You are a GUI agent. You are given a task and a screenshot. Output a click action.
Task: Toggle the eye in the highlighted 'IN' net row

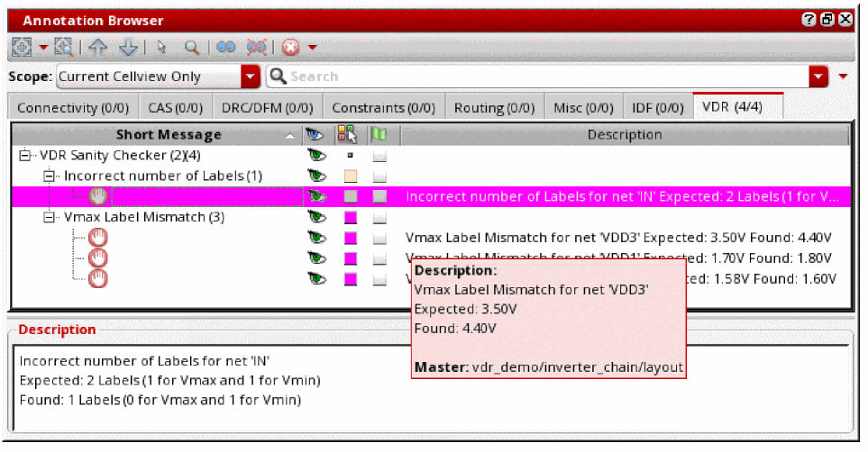(x=316, y=196)
